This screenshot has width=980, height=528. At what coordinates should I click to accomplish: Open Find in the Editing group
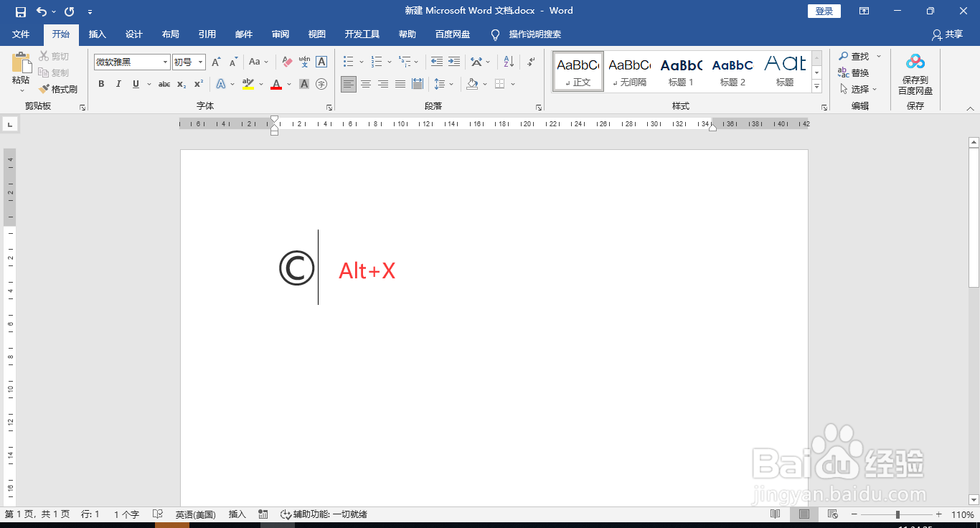[858, 56]
